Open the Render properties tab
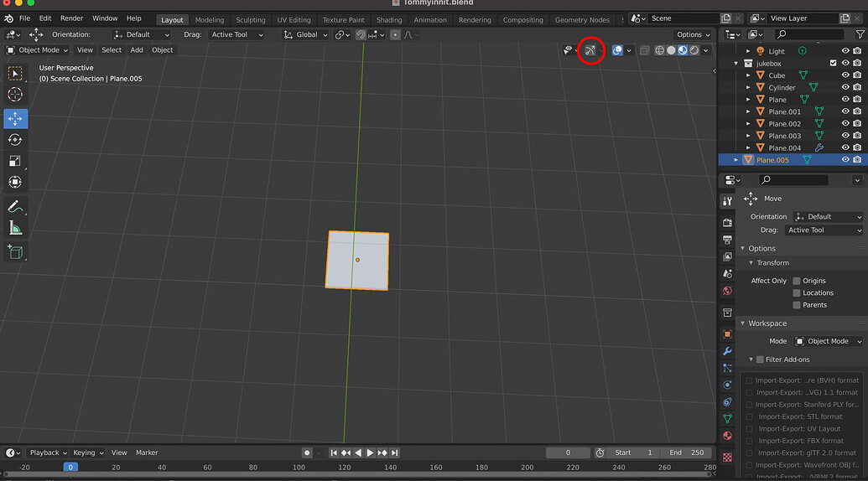This screenshot has width=868, height=481. coord(727,222)
